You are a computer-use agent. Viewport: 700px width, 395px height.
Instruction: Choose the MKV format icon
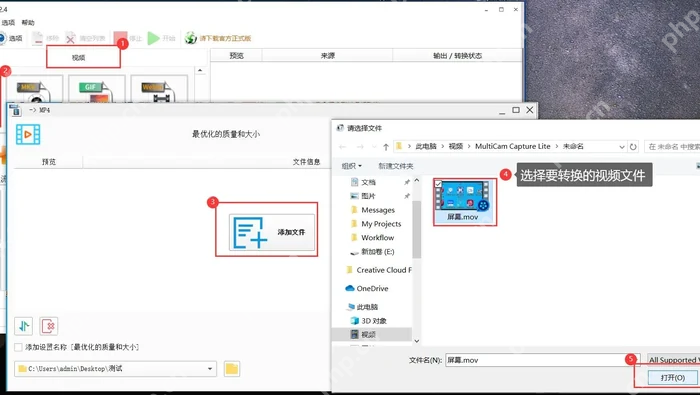click(34, 89)
